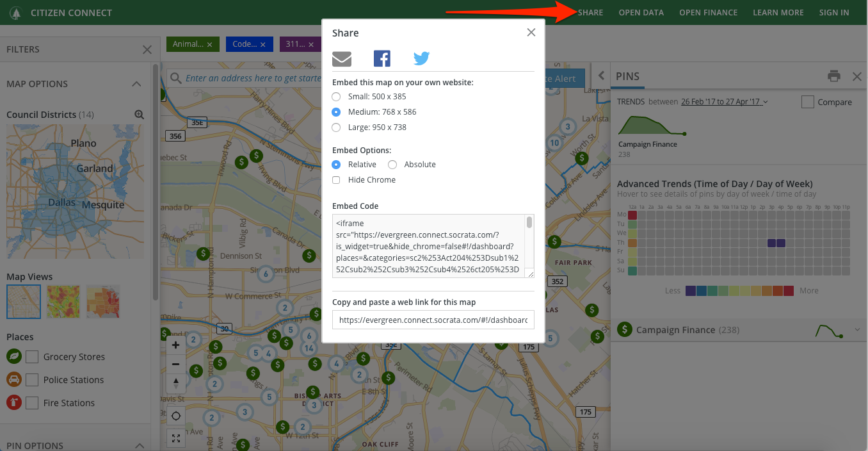
Task: Select Medium 768 x 586 embed size
Action: click(337, 112)
